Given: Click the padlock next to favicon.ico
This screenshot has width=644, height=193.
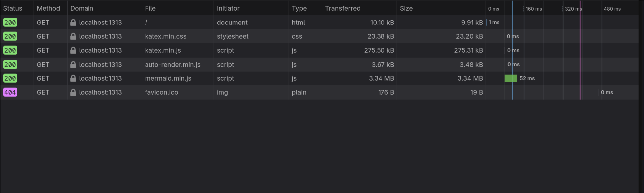Looking at the screenshot, I should point(74,92).
